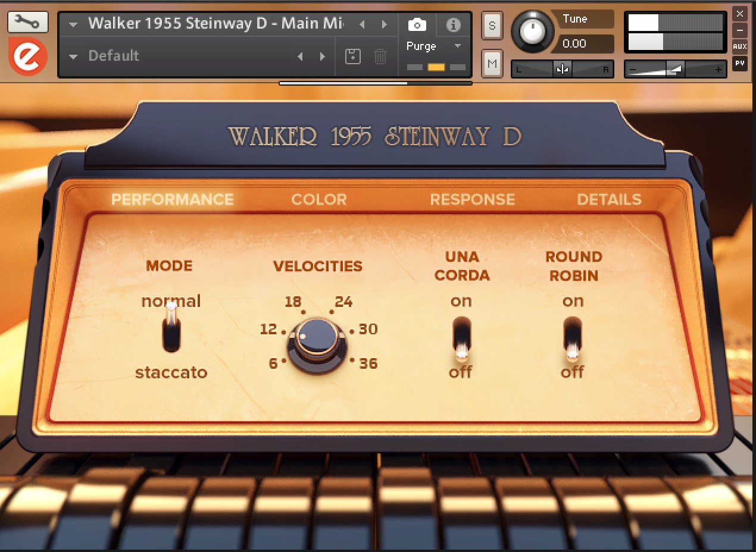756x552 pixels.
Task: Toggle the MODE normal/staccato switch
Action: click(x=171, y=328)
